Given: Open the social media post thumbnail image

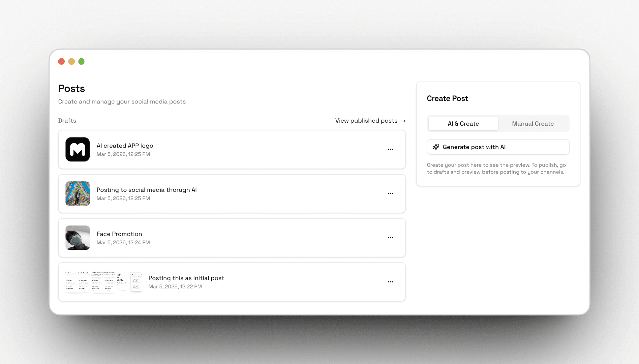Looking at the screenshot, I should [x=78, y=193].
